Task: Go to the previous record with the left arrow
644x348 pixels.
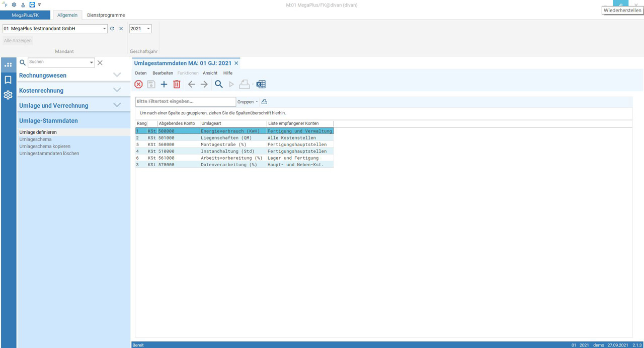Action: click(x=191, y=84)
